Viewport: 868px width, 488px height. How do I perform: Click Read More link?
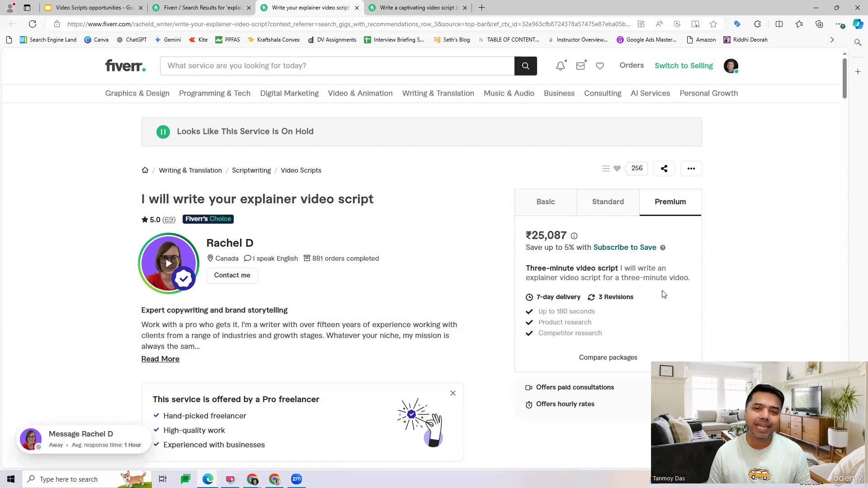coord(160,359)
